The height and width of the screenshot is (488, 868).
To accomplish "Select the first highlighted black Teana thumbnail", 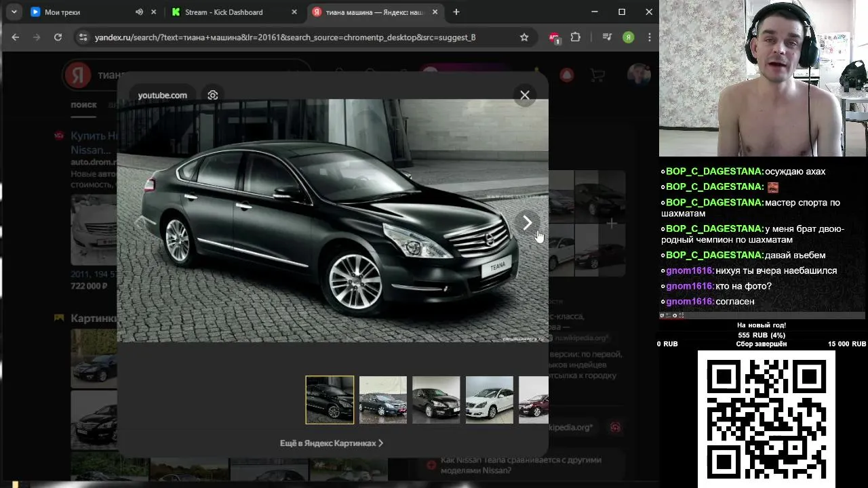I will point(330,400).
